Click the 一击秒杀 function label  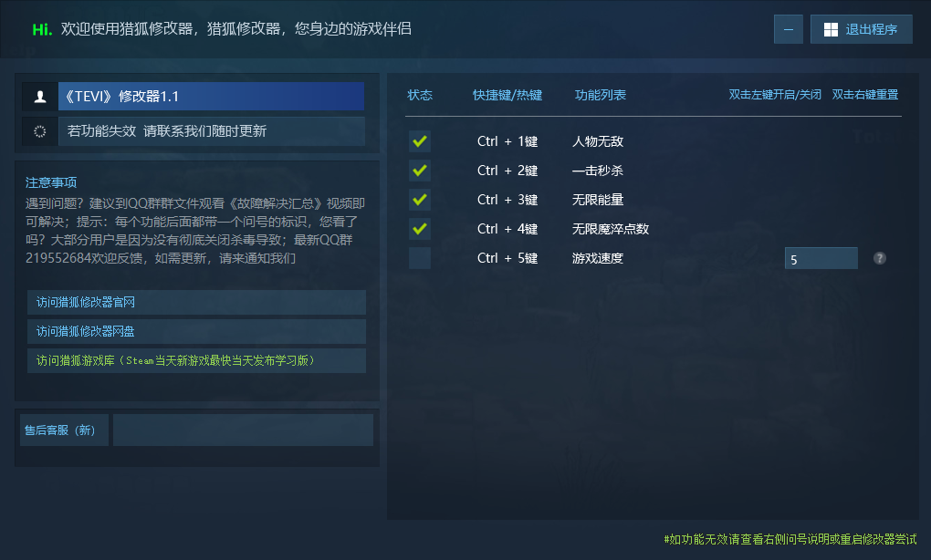(597, 171)
